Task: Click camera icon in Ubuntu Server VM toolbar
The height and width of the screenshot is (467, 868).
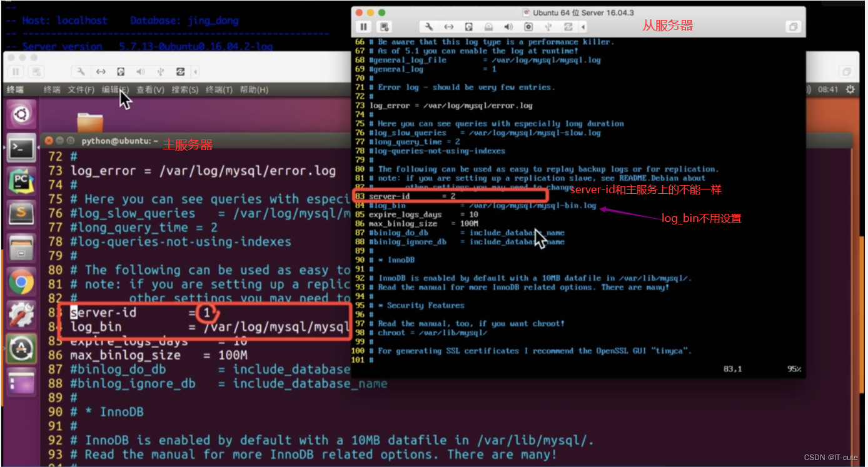Action: 528,27
